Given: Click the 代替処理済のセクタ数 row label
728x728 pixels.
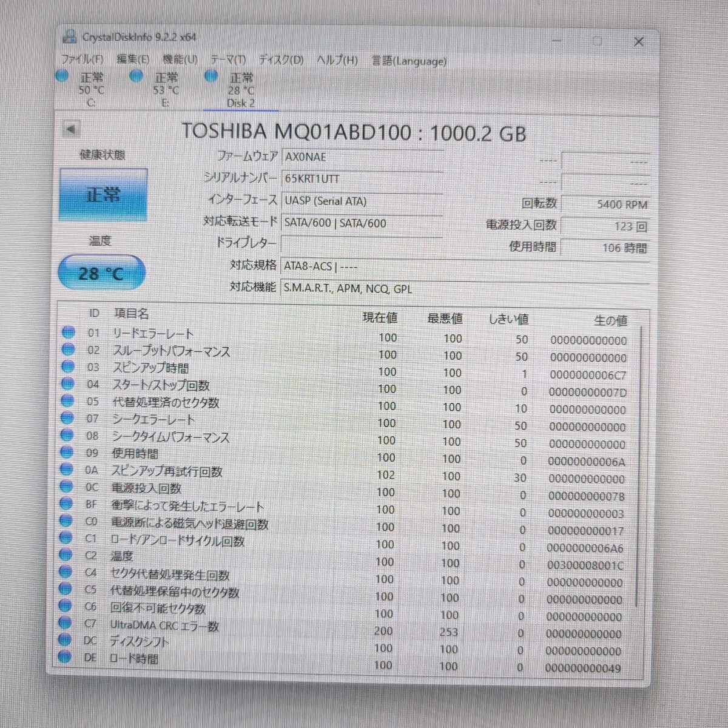Looking at the screenshot, I should coord(165,402).
